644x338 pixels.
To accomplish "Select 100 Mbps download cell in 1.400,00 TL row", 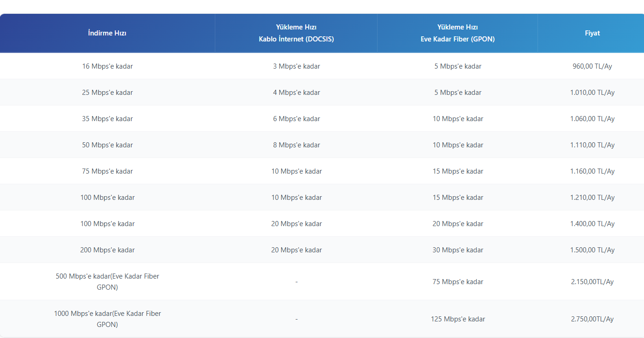I will pos(107,224).
